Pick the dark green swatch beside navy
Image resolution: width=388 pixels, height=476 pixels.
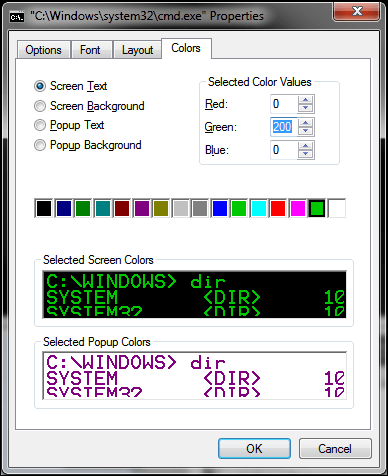(83, 208)
